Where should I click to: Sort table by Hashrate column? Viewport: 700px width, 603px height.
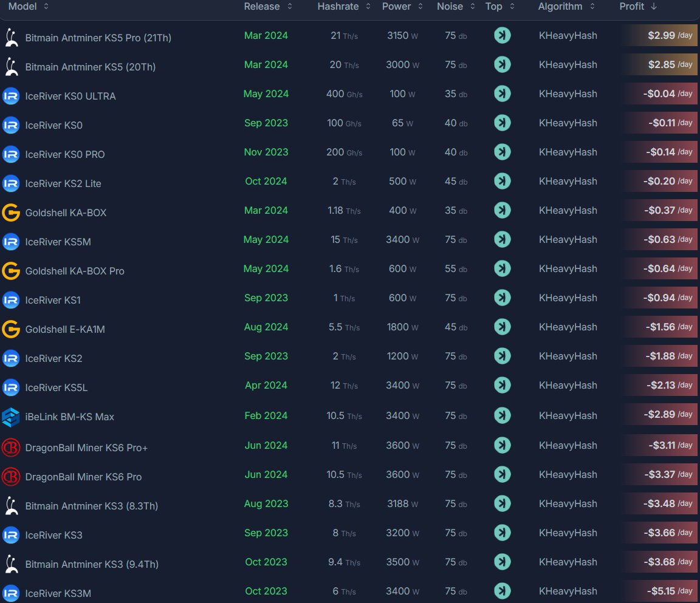(x=344, y=6)
